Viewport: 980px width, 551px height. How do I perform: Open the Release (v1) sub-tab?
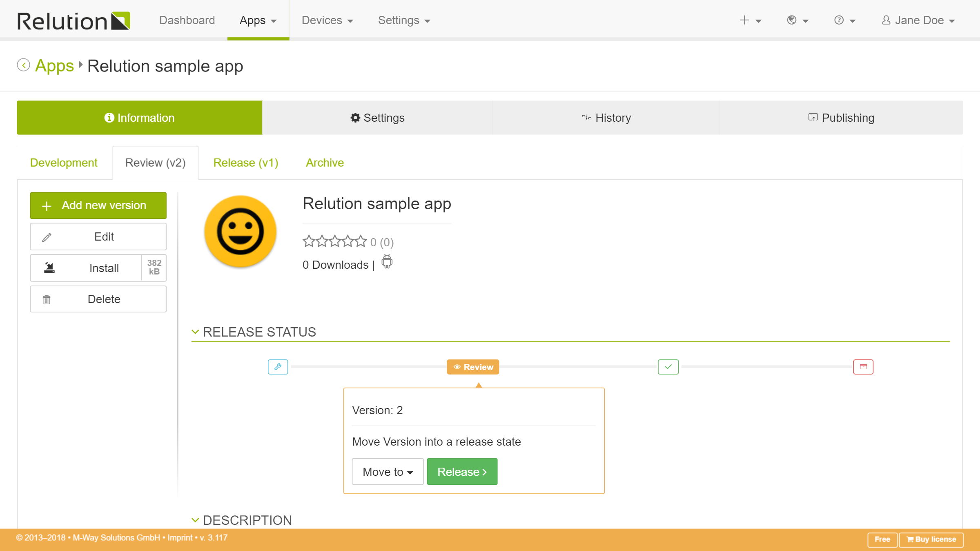point(246,163)
